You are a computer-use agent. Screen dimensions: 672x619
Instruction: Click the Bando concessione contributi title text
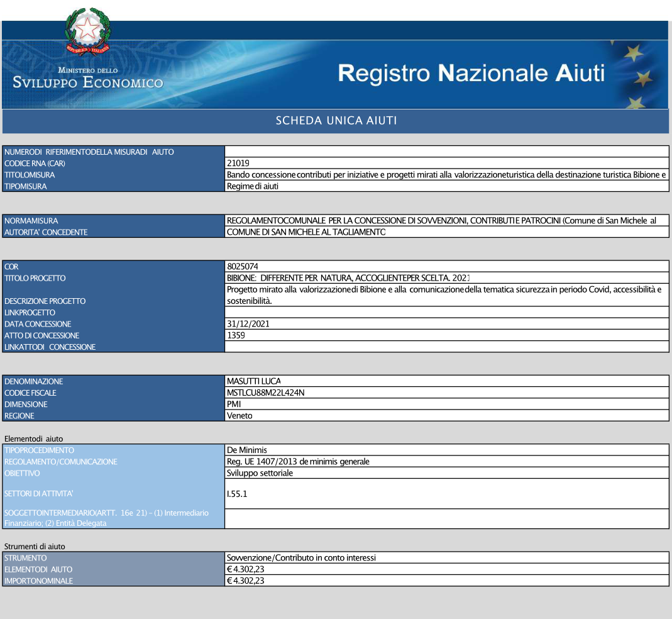[x=446, y=175]
